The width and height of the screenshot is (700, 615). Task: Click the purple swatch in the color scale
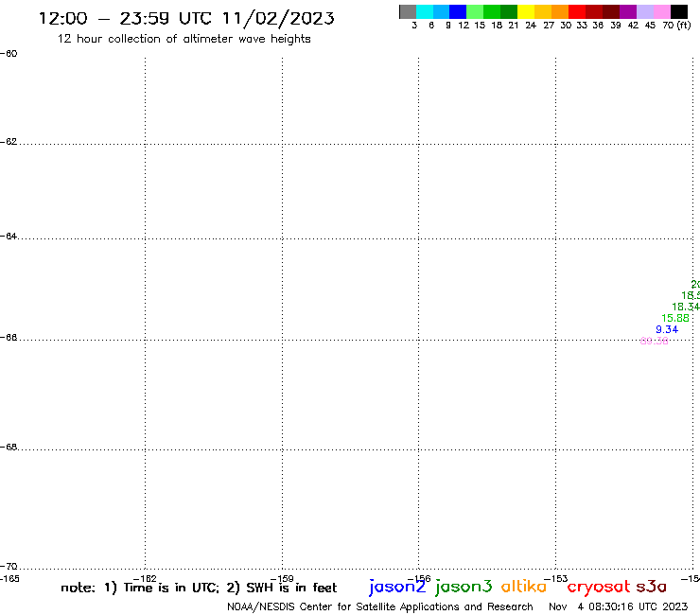[628, 11]
